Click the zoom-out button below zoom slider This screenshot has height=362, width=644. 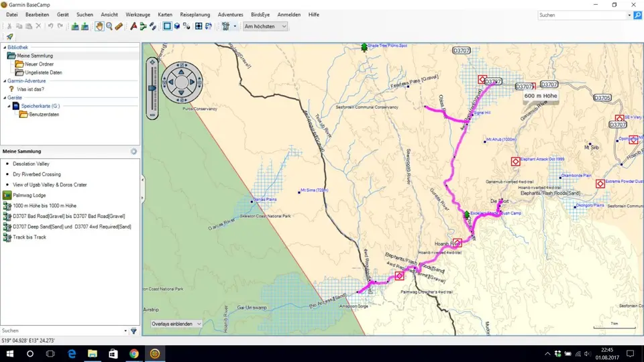click(152, 115)
